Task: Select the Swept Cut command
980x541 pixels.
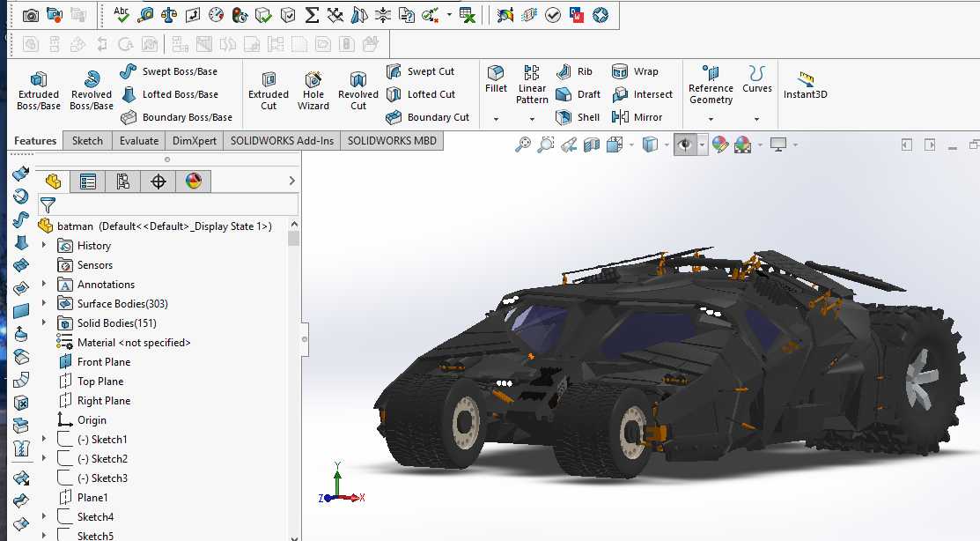Action: pos(420,71)
